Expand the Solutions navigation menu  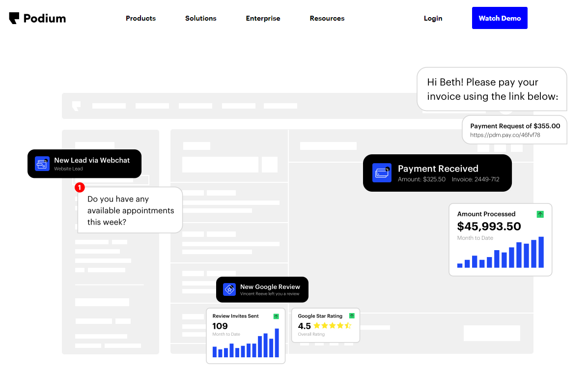pos(200,18)
